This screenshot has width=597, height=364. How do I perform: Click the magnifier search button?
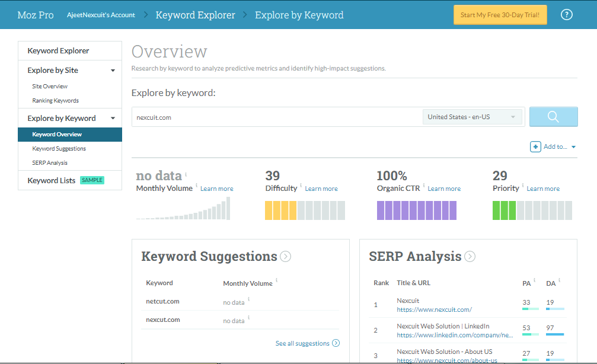553,117
